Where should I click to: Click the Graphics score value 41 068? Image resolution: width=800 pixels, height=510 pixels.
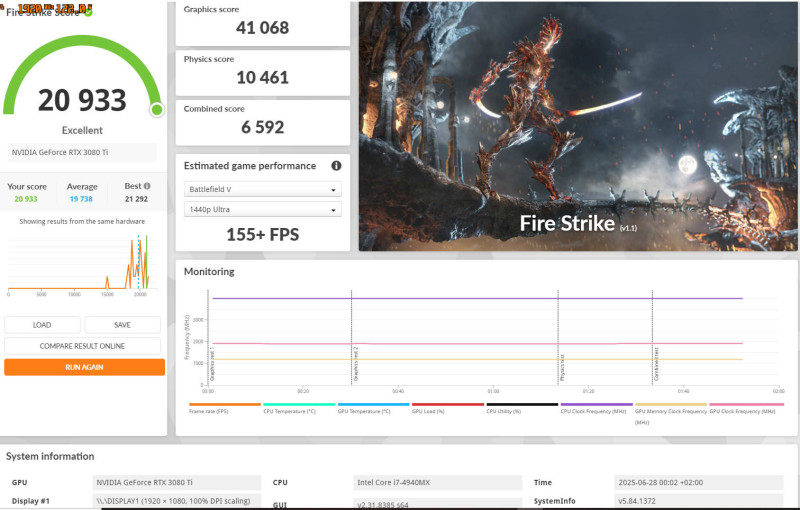(262, 28)
